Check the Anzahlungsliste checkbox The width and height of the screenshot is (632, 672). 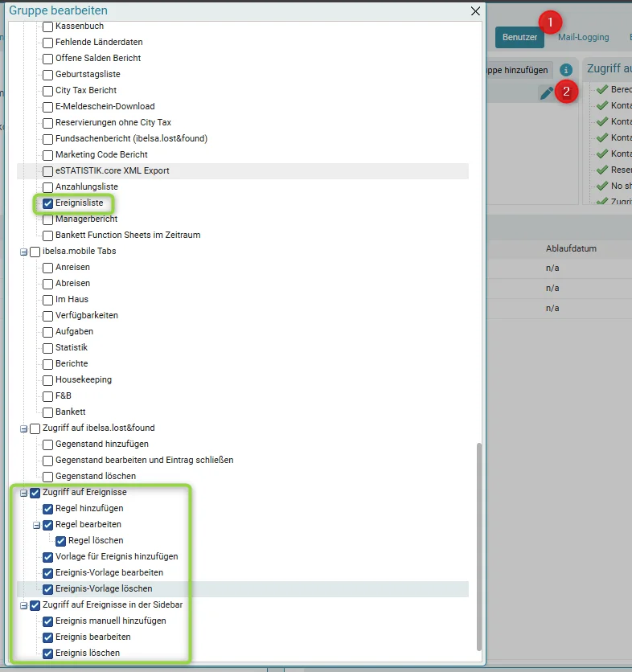tap(48, 187)
